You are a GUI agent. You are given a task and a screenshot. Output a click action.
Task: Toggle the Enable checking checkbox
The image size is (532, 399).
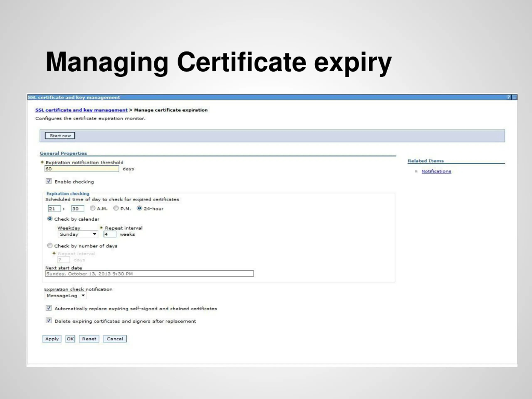click(x=49, y=181)
